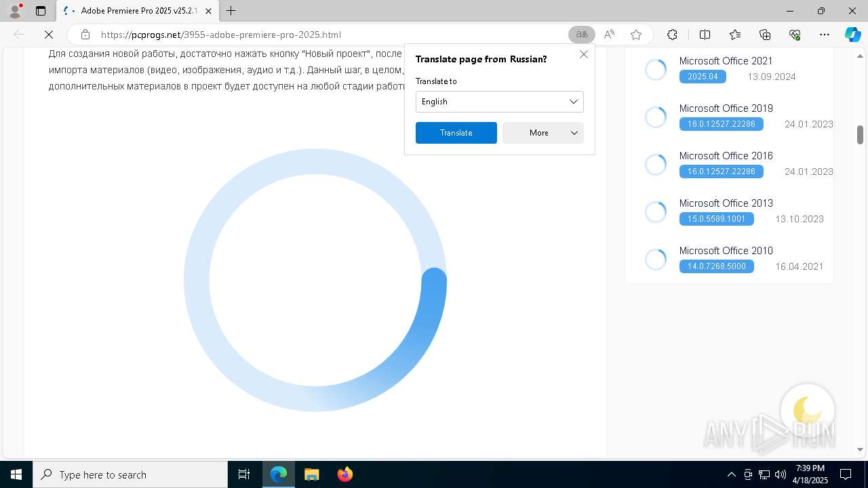
Task: Open Extensions puzzle icon
Action: tap(672, 35)
